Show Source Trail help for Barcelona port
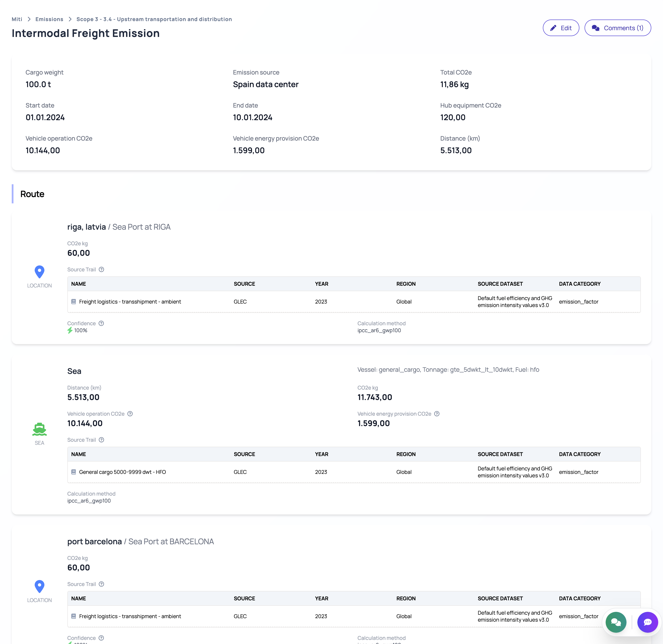 tap(101, 584)
